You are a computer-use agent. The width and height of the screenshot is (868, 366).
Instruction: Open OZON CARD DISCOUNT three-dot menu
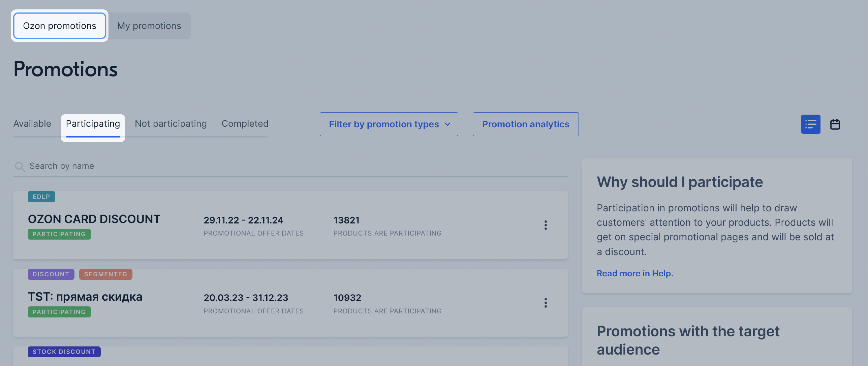click(x=545, y=225)
